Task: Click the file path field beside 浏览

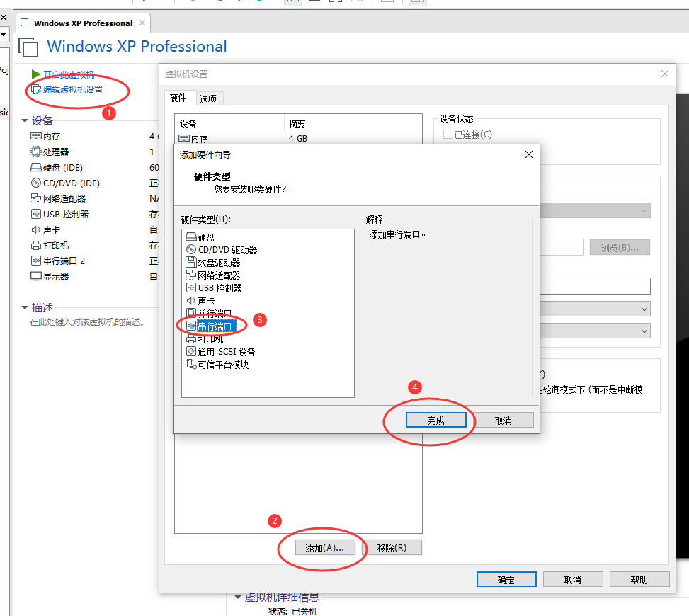Action: [x=562, y=247]
